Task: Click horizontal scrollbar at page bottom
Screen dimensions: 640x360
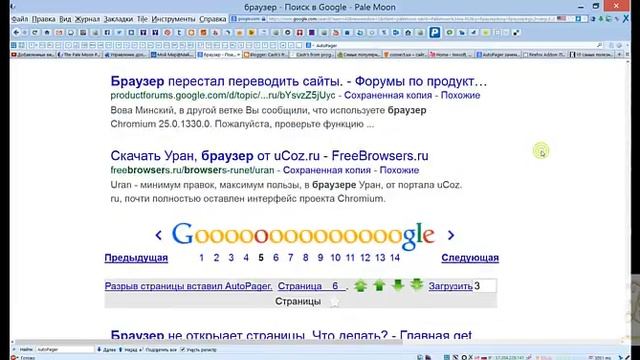Action: pos(208,342)
